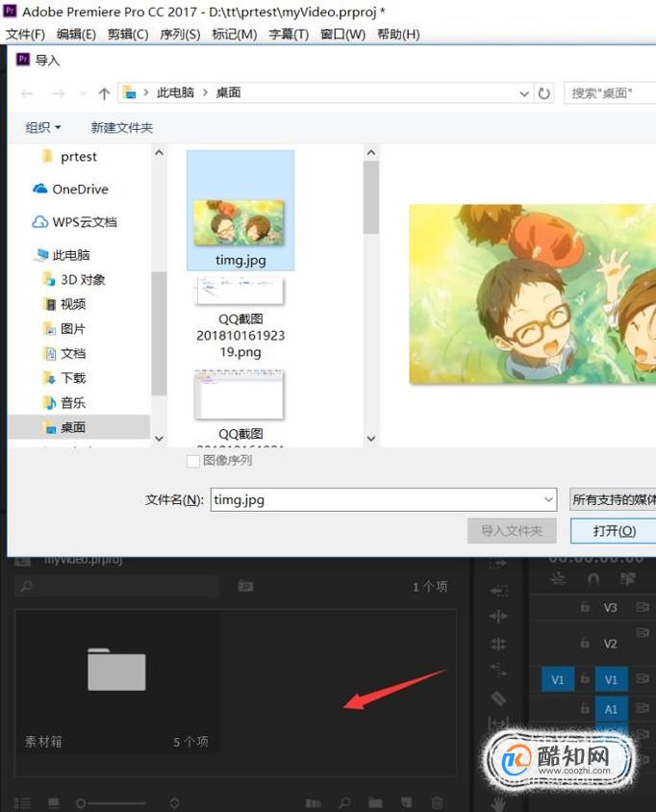This screenshot has width=656, height=812.
Task: Go up one folder level
Action: point(104,93)
